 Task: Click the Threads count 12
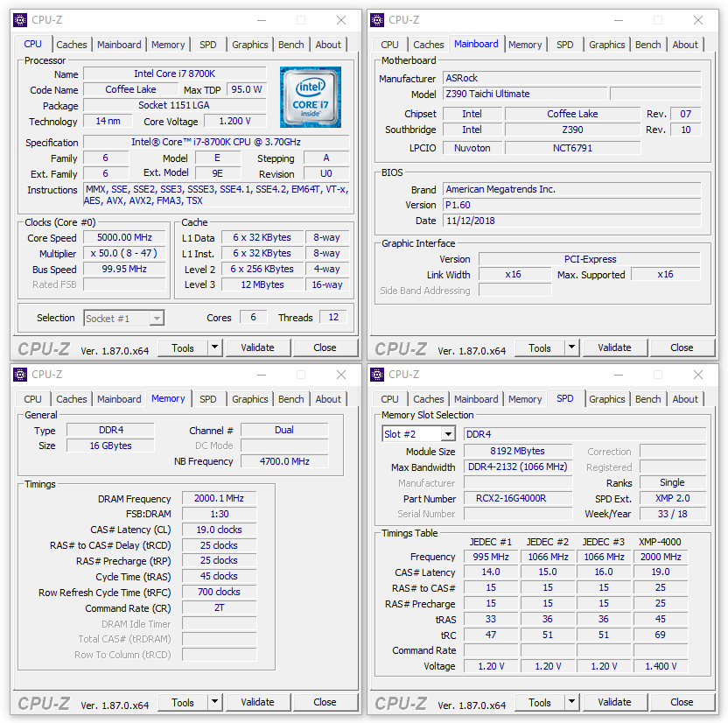coord(333,317)
